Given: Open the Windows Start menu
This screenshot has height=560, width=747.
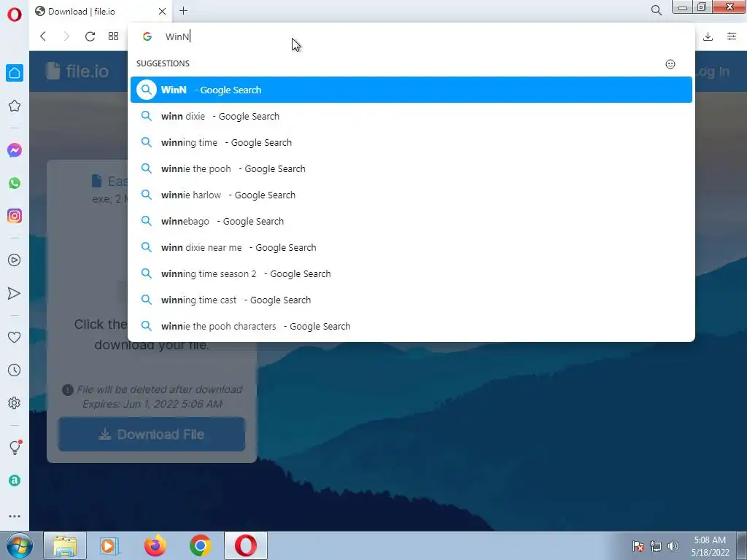Looking at the screenshot, I should pos(19,545).
